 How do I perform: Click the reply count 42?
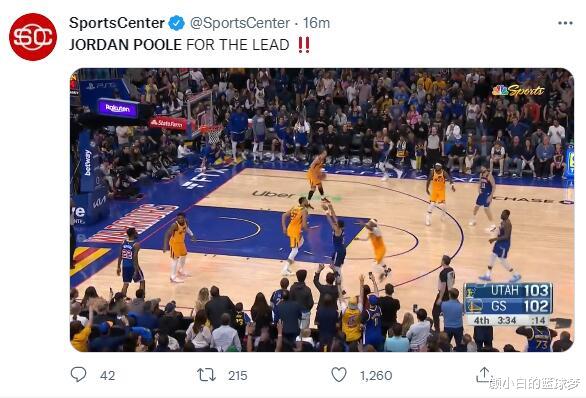108,376
